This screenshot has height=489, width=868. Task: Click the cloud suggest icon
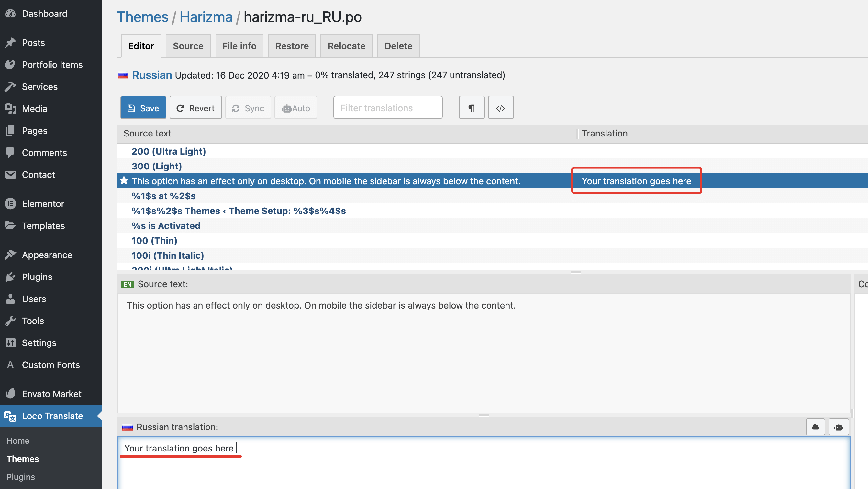pos(815,427)
